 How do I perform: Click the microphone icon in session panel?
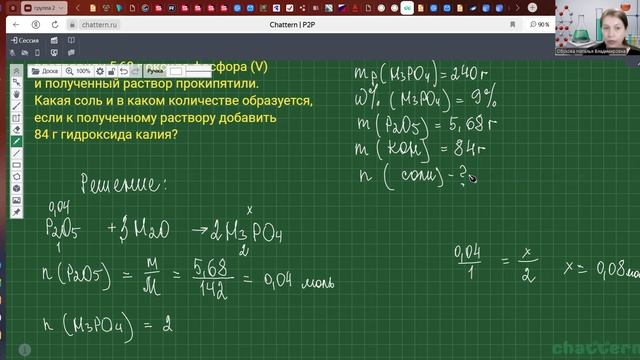coord(13,53)
